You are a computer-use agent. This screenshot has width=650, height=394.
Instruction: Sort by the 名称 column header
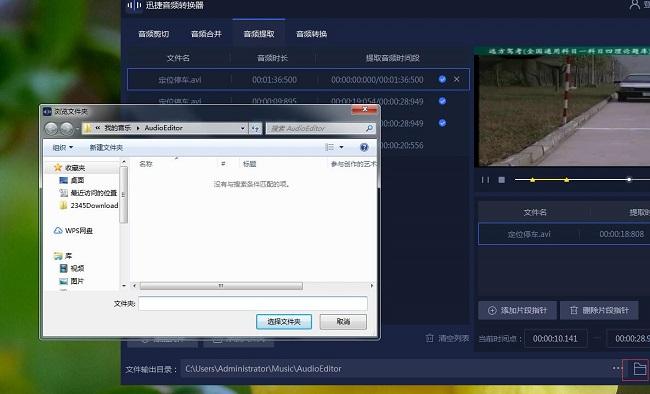(146, 164)
